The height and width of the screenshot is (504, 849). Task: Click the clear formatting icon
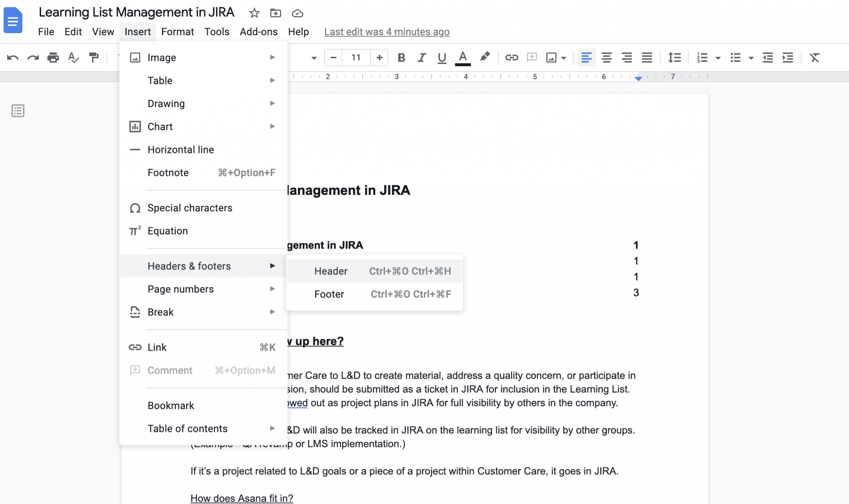coord(815,58)
